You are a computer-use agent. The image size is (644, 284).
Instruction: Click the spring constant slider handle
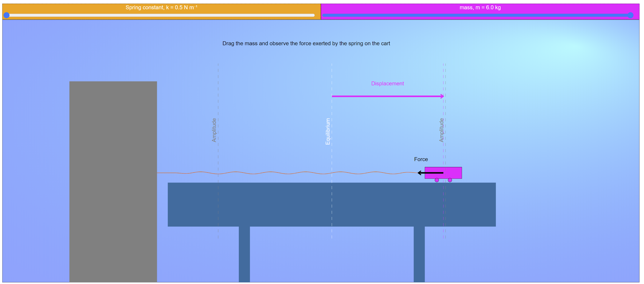tap(7, 15)
